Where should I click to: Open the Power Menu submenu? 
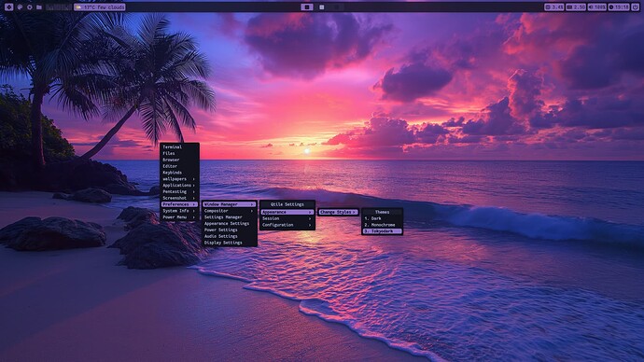pyautogui.click(x=178, y=217)
